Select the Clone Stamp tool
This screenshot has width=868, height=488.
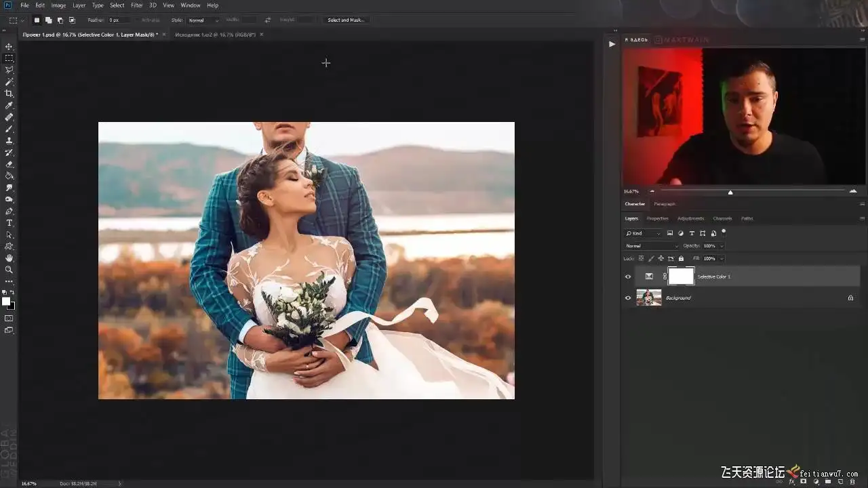(x=9, y=140)
